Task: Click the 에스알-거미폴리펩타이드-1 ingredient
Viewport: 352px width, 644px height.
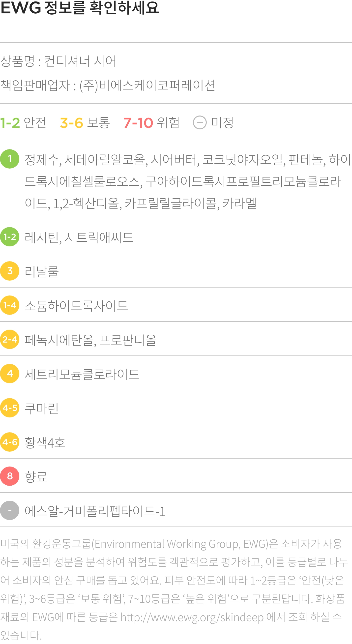Action: [95, 511]
